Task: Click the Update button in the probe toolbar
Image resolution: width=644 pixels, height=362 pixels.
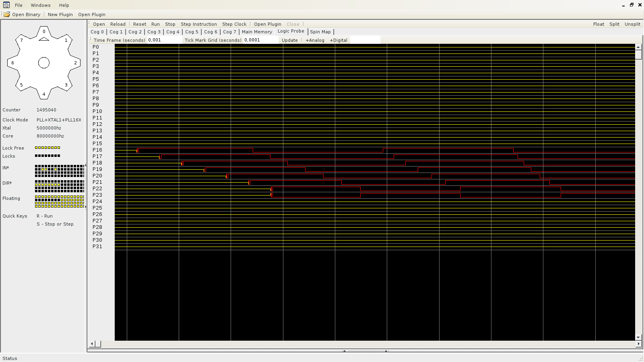Action: [x=289, y=40]
